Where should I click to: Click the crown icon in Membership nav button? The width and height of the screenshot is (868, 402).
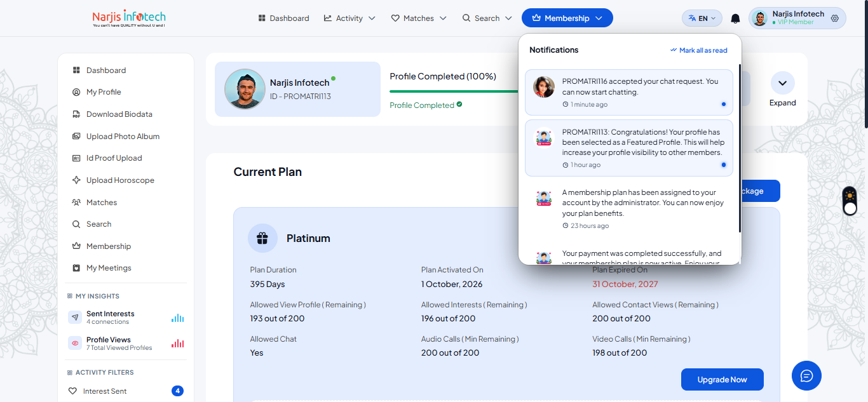(x=536, y=18)
